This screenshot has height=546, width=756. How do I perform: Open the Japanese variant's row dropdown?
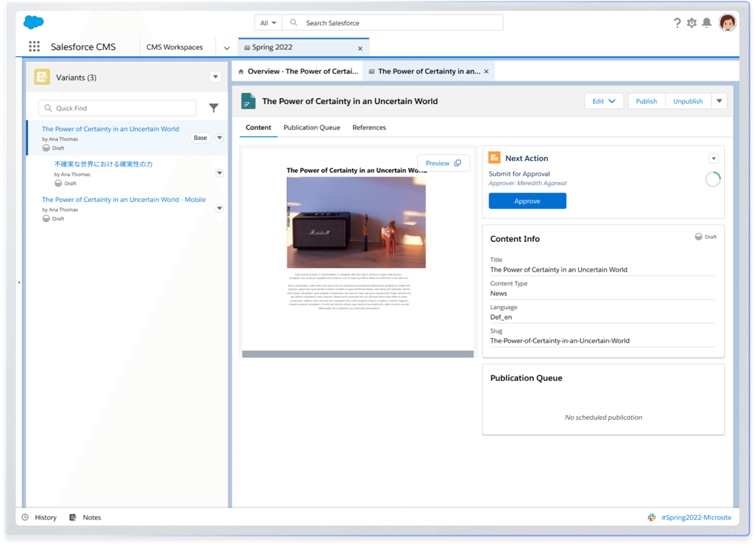coord(219,173)
